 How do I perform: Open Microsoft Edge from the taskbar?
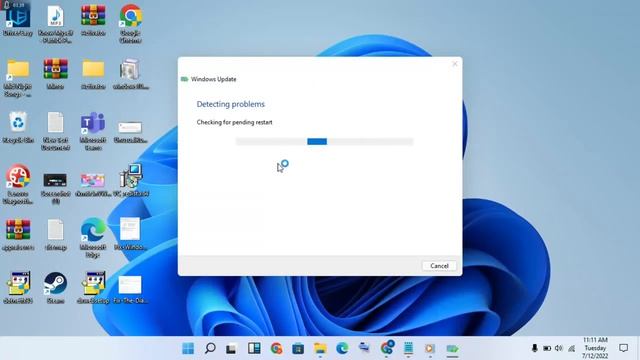[342, 348]
